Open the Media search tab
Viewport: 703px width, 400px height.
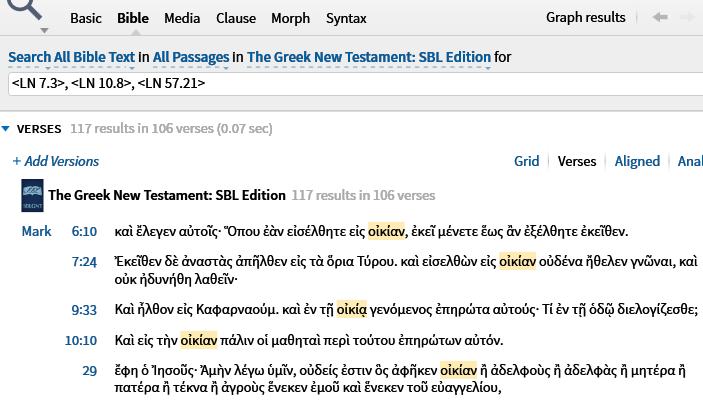click(x=182, y=18)
